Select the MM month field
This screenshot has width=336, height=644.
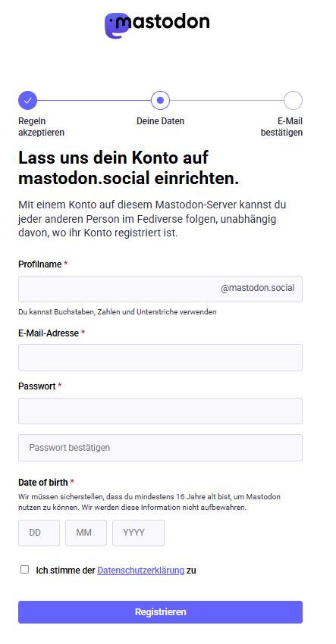click(x=86, y=533)
